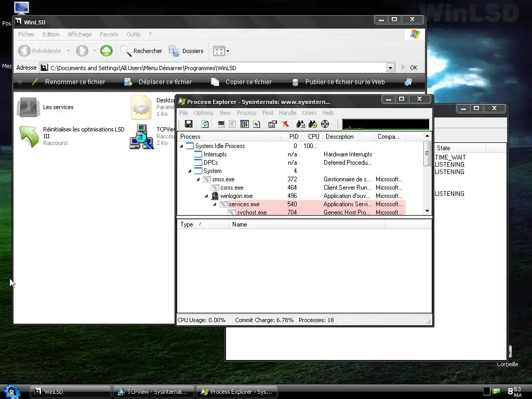Screen dimensions: 532x399
Task: Click the forward arrow icon in WinLSD
Action: pyautogui.click(x=82, y=51)
